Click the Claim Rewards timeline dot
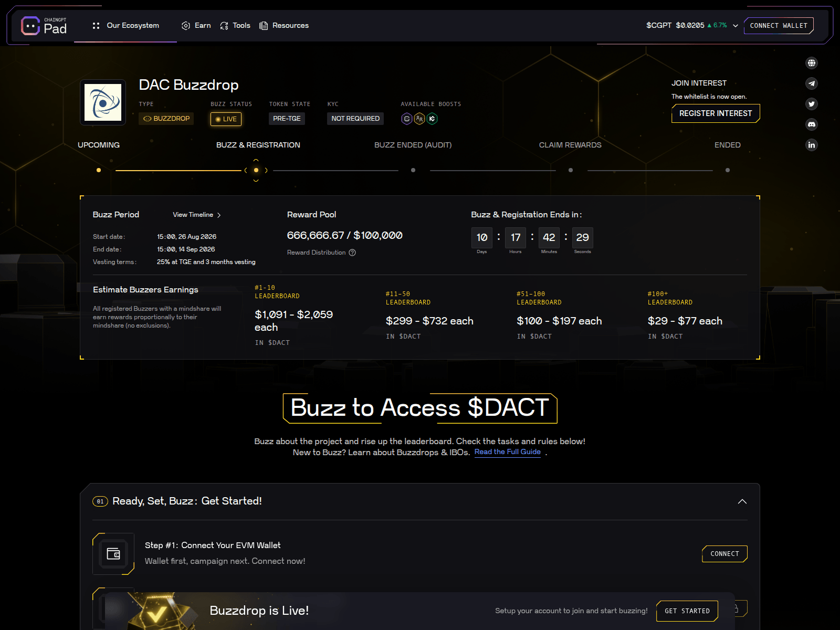Image resolution: width=840 pixels, height=630 pixels. tap(571, 170)
